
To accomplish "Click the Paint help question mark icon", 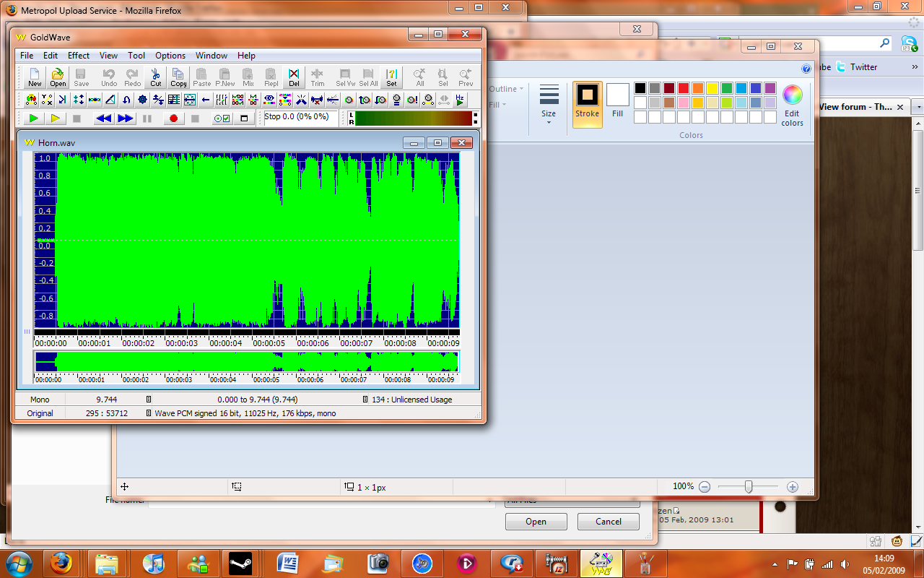I will [806, 69].
